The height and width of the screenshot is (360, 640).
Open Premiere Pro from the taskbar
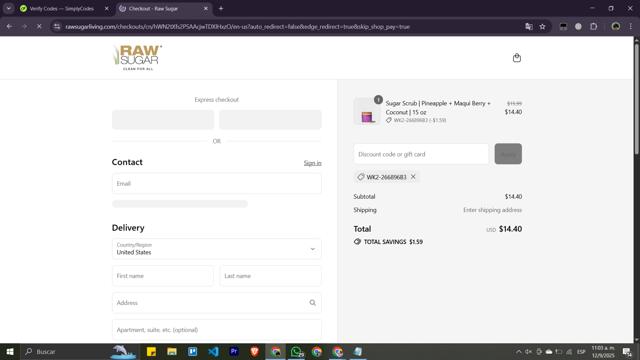tap(234, 351)
